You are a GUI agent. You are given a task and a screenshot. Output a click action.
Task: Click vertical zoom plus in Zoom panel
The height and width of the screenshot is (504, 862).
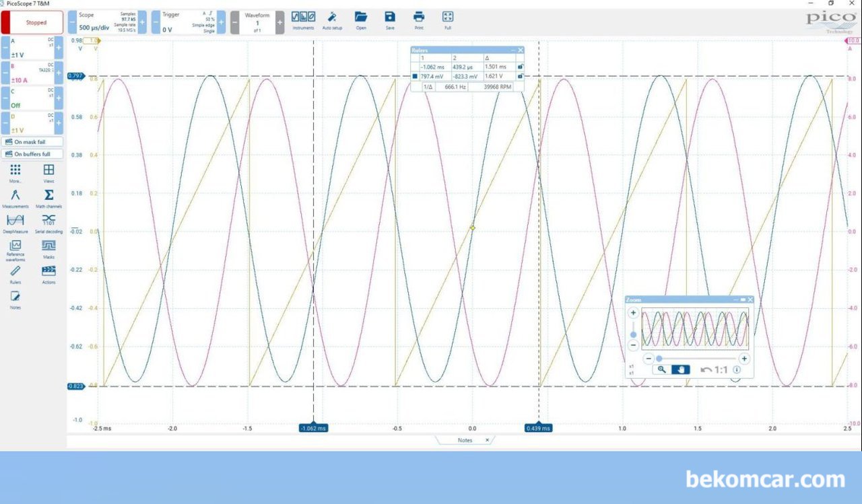tap(633, 313)
